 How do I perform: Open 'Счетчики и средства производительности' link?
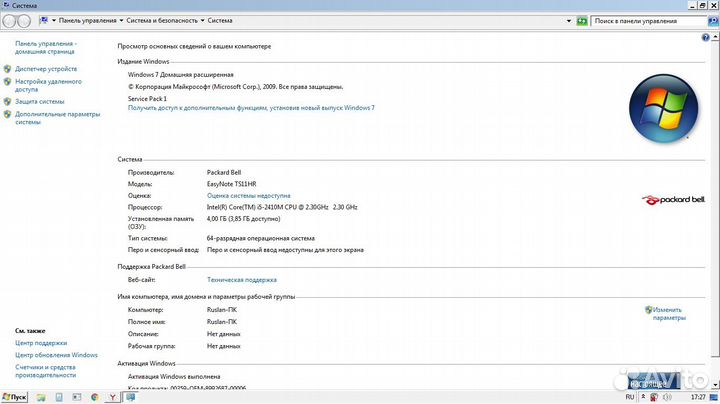pos(45,371)
